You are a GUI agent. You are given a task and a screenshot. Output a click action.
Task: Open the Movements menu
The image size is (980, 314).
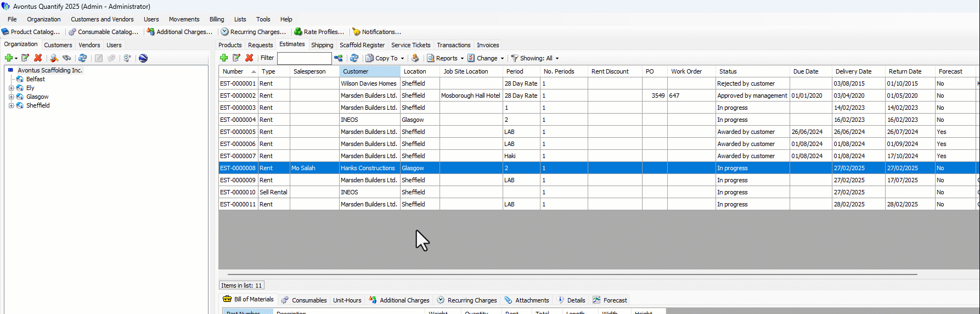click(184, 19)
